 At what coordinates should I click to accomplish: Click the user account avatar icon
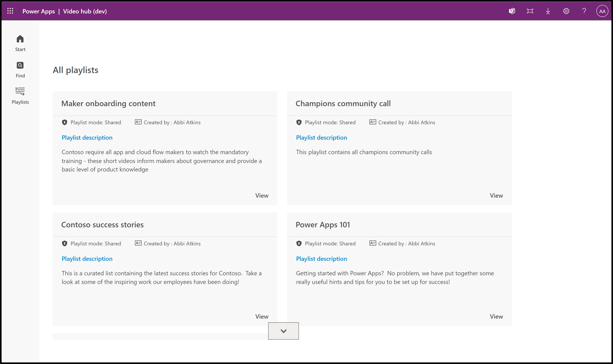click(x=602, y=11)
